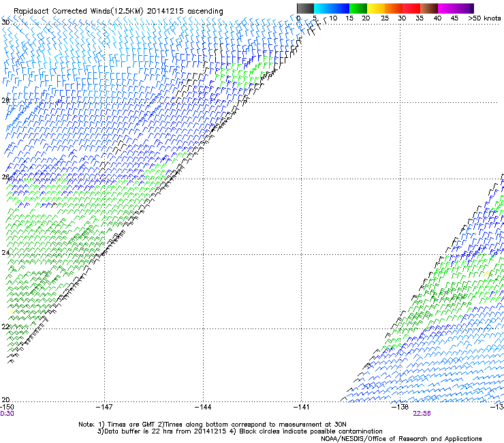Viewport: 504px width, 443px height.
Task: Click the latitude label '28' on the left axis
Action: tap(5, 101)
